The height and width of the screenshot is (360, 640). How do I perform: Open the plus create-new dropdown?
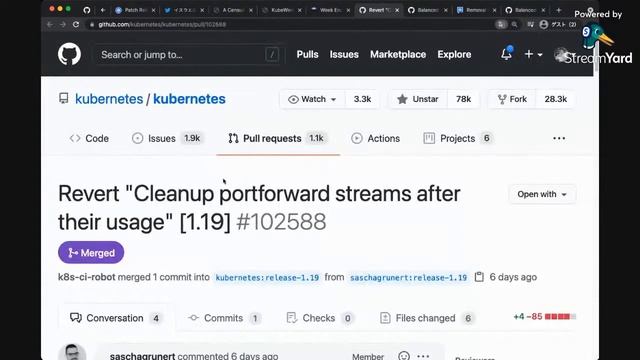pyautogui.click(x=533, y=54)
